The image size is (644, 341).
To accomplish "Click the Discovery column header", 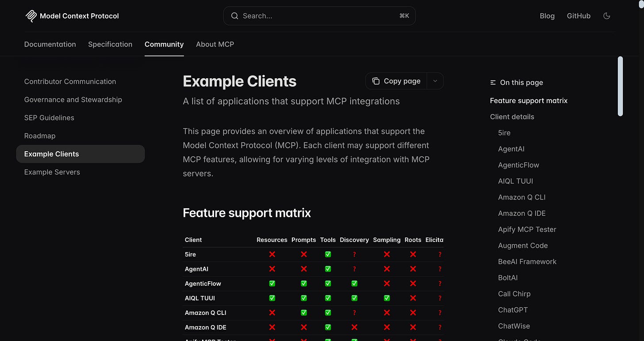I will 354,240.
